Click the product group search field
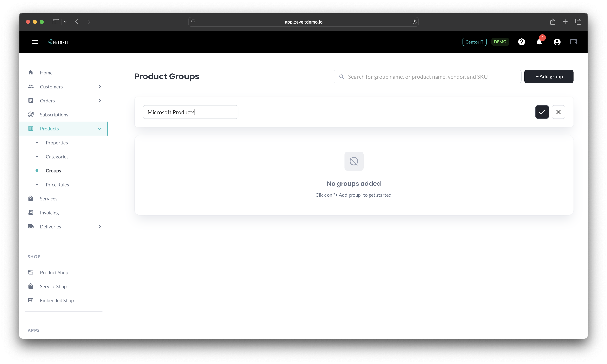The image size is (607, 364). 427,77
